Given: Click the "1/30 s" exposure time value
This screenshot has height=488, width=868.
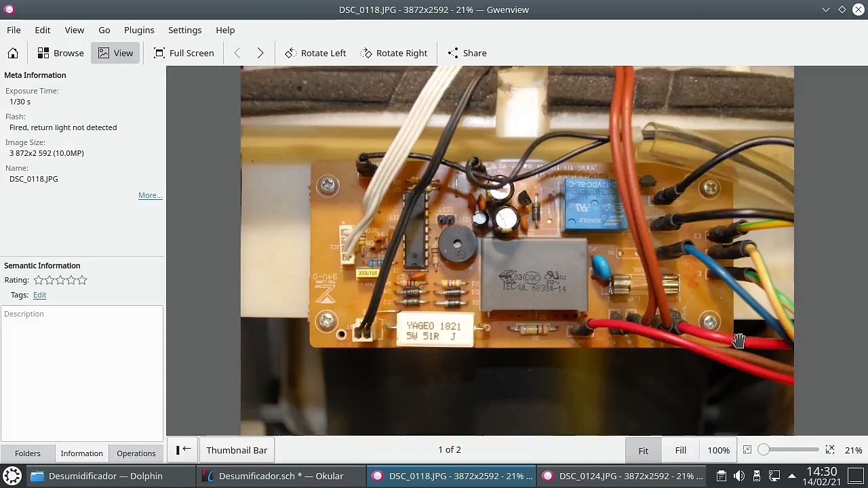Looking at the screenshot, I should pos(20,102).
